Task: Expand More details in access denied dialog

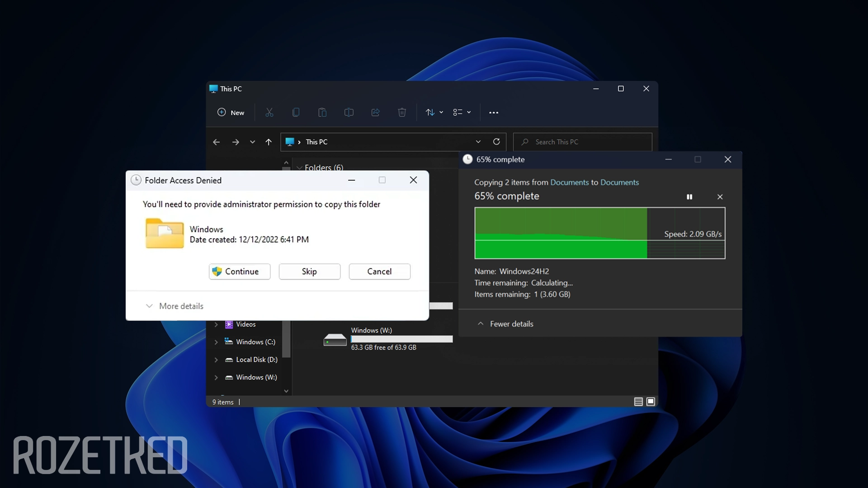Action: (x=175, y=306)
